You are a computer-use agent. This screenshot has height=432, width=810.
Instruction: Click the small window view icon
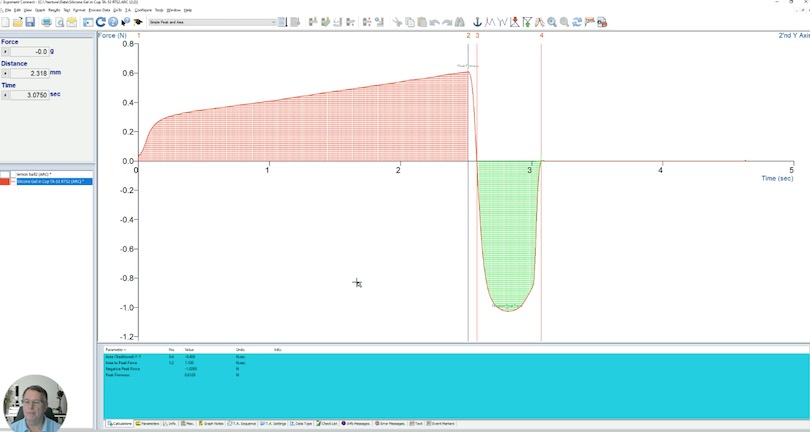pos(88,22)
